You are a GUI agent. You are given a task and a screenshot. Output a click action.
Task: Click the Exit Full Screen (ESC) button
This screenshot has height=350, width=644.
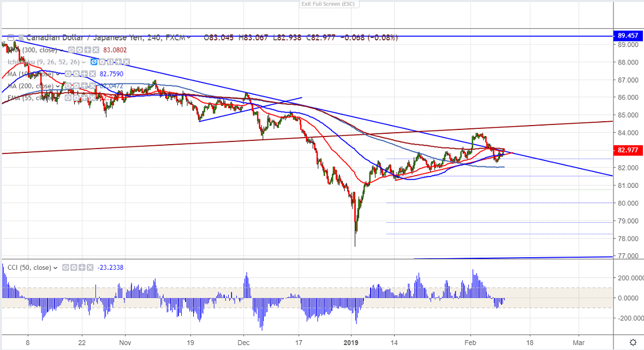328,4
